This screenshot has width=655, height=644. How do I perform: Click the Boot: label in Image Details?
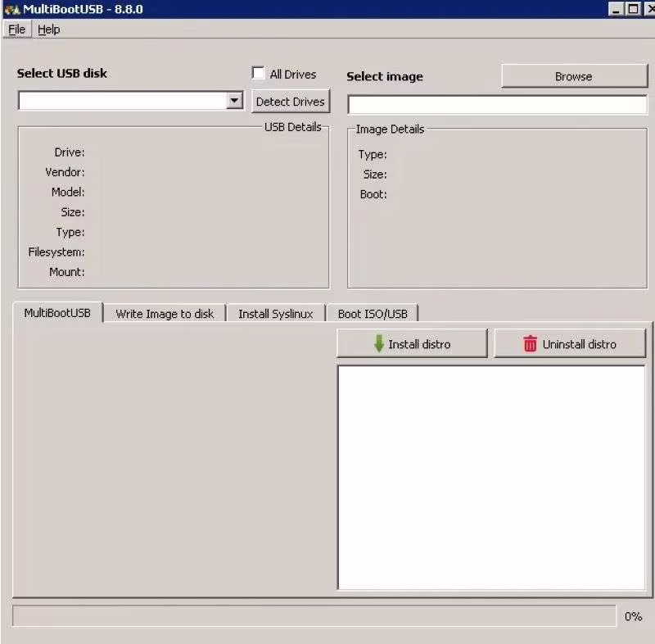click(373, 194)
